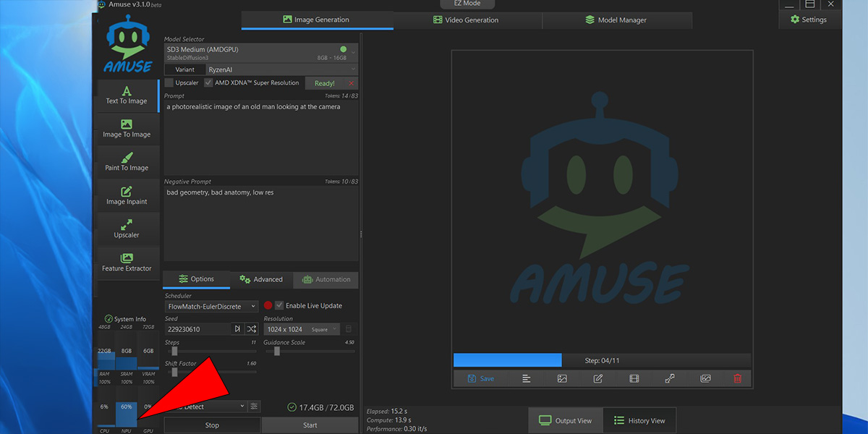Click the next seed arrow icon
Screen dimensions: 868x434
point(237,329)
